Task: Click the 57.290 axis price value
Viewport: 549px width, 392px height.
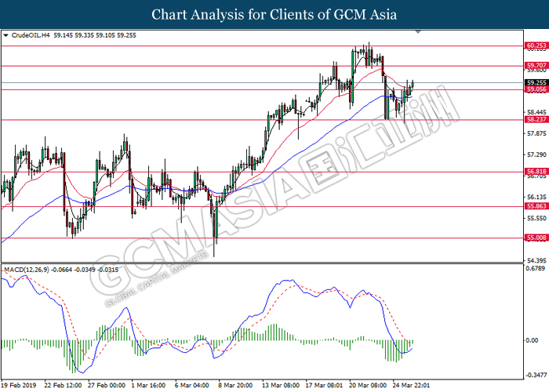Action: 536,154
